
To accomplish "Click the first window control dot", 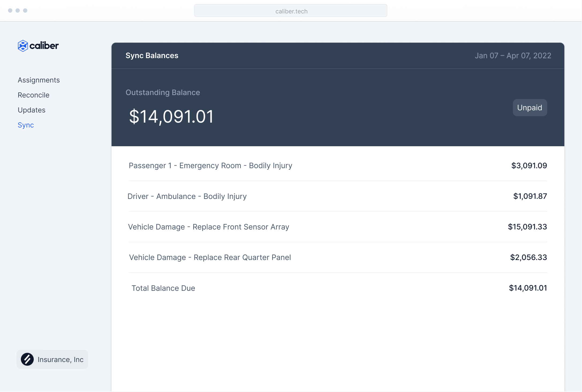I will coord(10,10).
